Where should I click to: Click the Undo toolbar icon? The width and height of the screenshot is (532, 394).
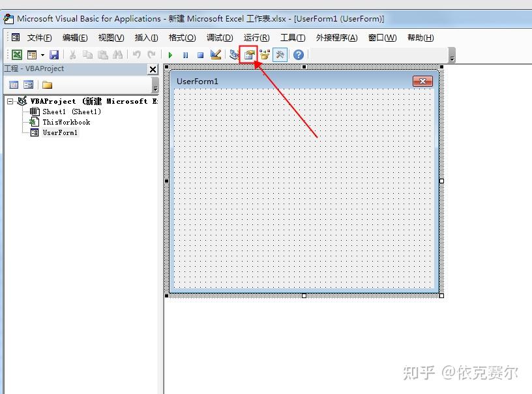coord(136,55)
